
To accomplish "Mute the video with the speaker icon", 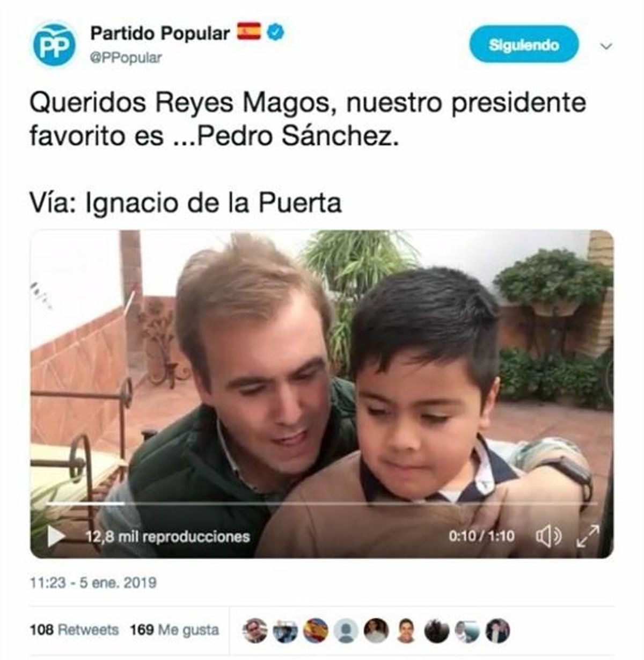I will 548,536.
